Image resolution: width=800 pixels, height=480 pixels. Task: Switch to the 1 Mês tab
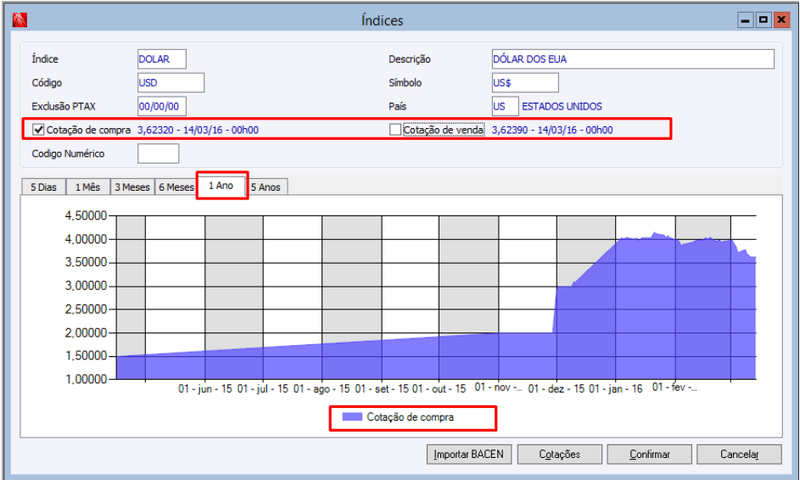pos(88,187)
